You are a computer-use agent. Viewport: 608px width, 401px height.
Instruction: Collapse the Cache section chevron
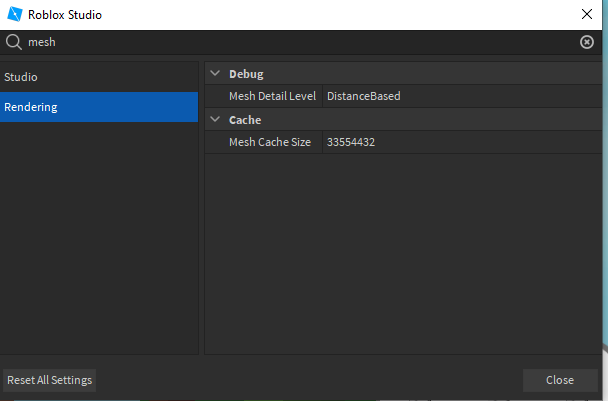point(215,119)
